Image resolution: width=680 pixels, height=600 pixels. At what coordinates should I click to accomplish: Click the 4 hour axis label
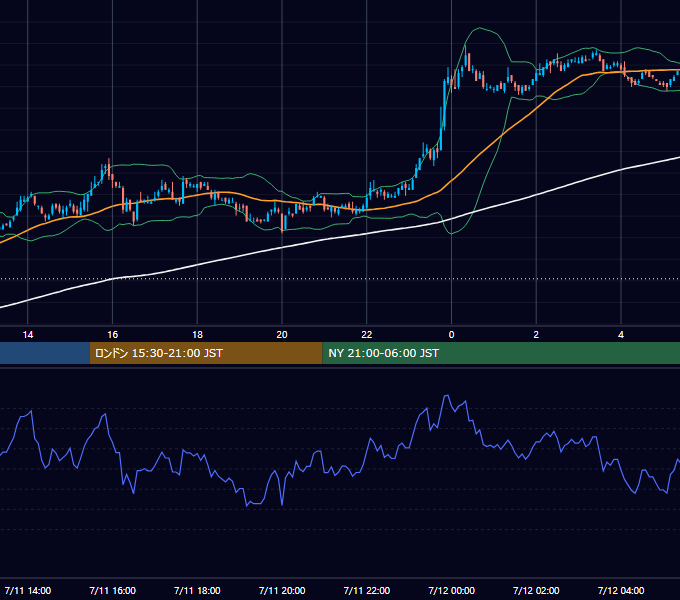coord(621,335)
